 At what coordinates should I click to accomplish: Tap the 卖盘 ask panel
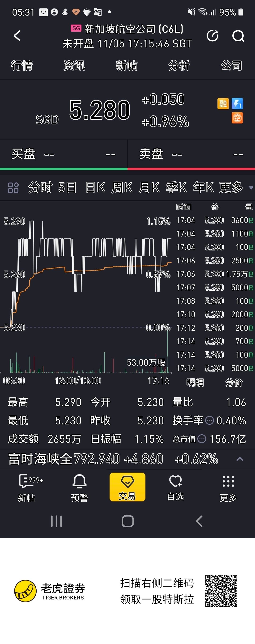(x=191, y=154)
